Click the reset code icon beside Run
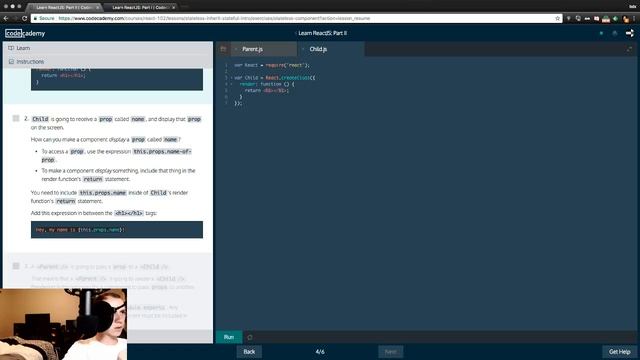The height and width of the screenshot is (360, 640). 250,337
